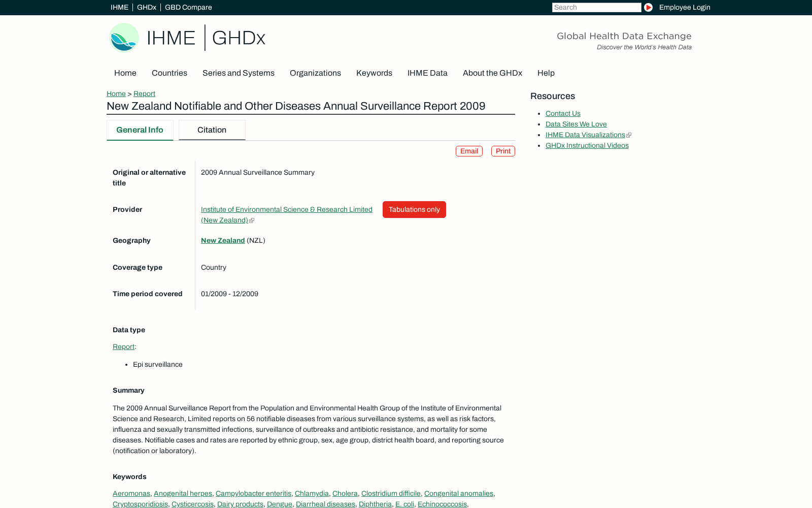Click the '2009 Annual Surveillance Summary' title value
The height and width of the screenshot is (508, 812).
258,173
